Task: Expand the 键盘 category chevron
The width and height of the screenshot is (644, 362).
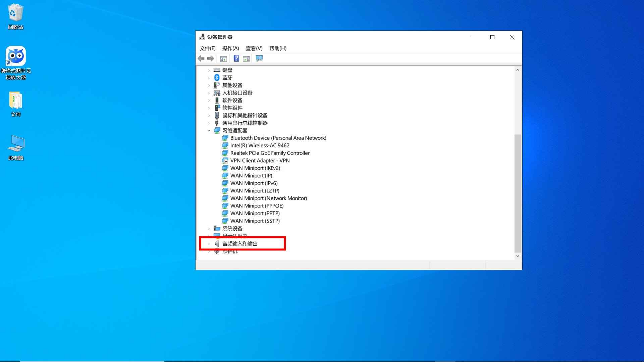Action: click(209, 70)
